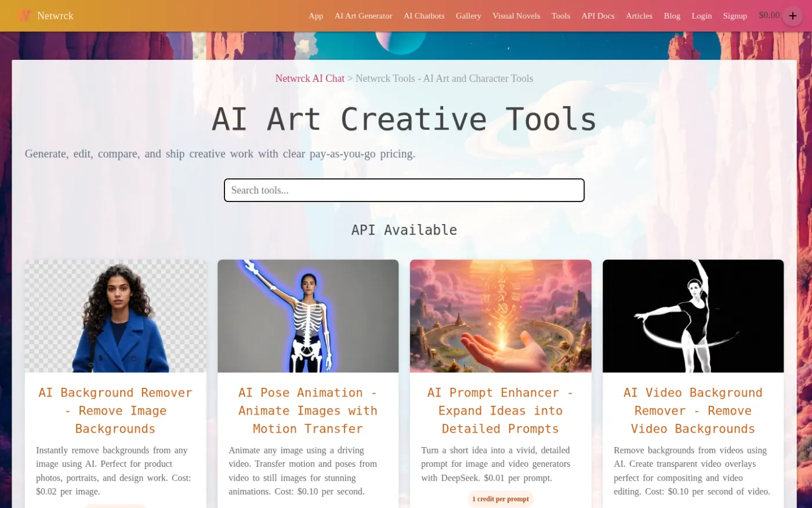Image resolution: width=812 pixels, height=508 pixels.
Task: Click the Signup link
Action: 735,16
